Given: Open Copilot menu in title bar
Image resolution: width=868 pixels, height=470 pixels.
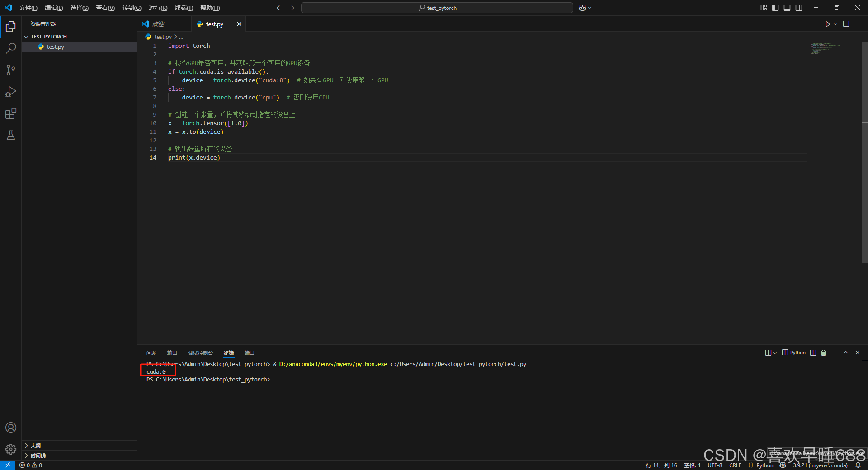Looking at the screenshot, I should coord(585,8).
